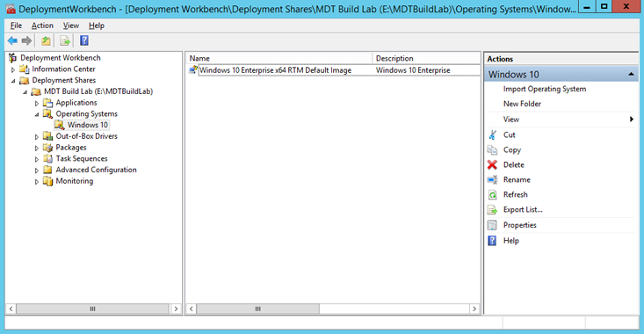
Task: Click the Refresh icon in Actions pane
Action: [x=492, y=195]
